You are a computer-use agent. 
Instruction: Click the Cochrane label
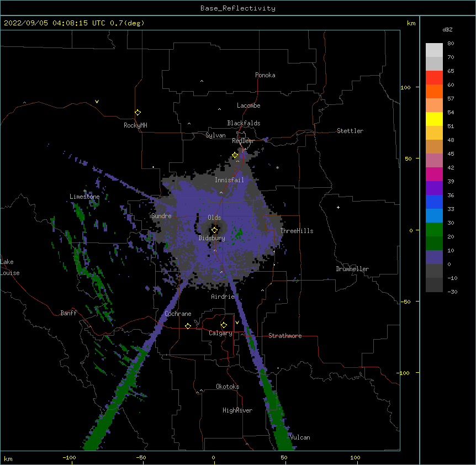click(178, 314)
